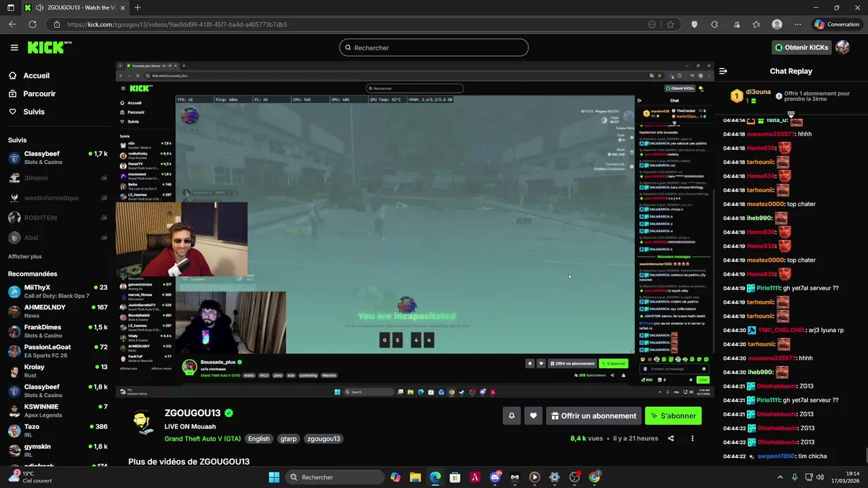Screen dimensions: 868x488
Task: Open browser Settings and more menu
Action: tap(797, 24)
